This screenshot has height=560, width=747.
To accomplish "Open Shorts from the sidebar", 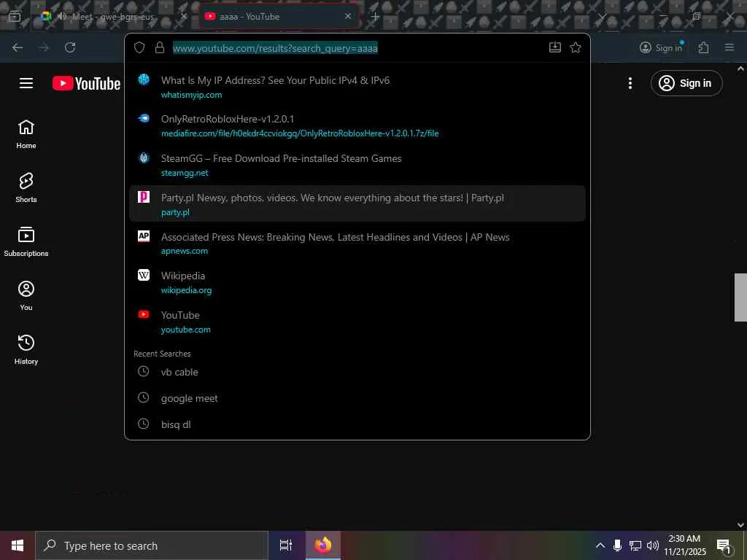I will tap(26, 187).
